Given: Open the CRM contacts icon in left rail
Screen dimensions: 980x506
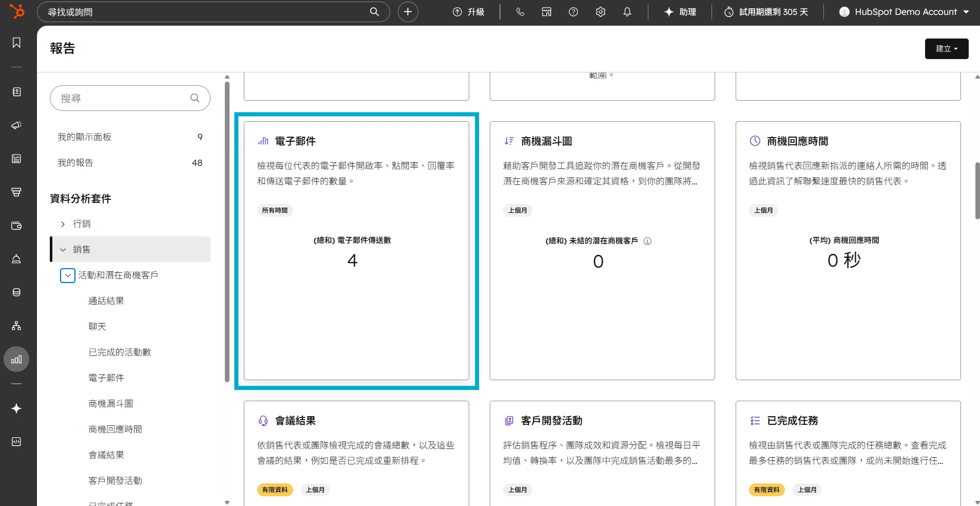Looking at the screenshot, I should [x=16, y=92].
